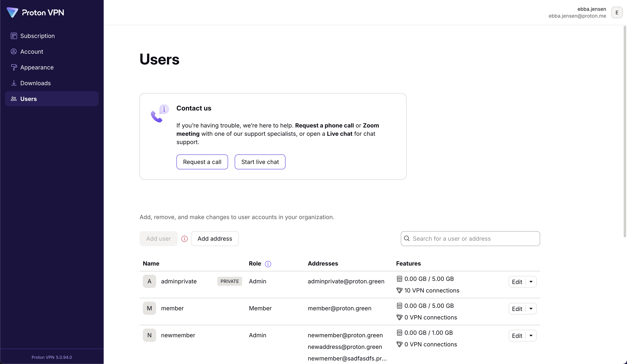Click the red info icon beside Add user

tap(184, 239)
